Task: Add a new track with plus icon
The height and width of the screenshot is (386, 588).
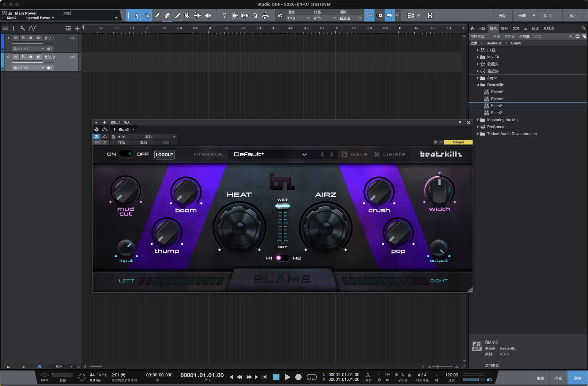Action: [x=77, y=28]
